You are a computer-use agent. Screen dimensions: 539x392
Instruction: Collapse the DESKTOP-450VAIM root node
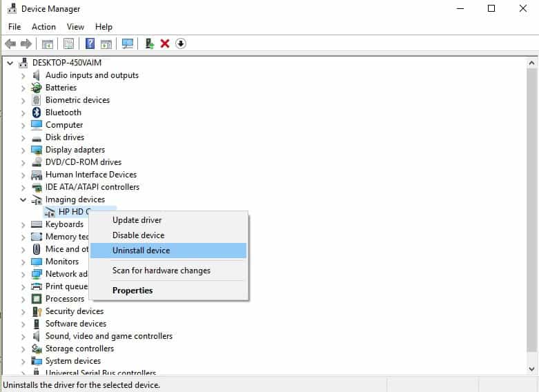tap(10, 63)
